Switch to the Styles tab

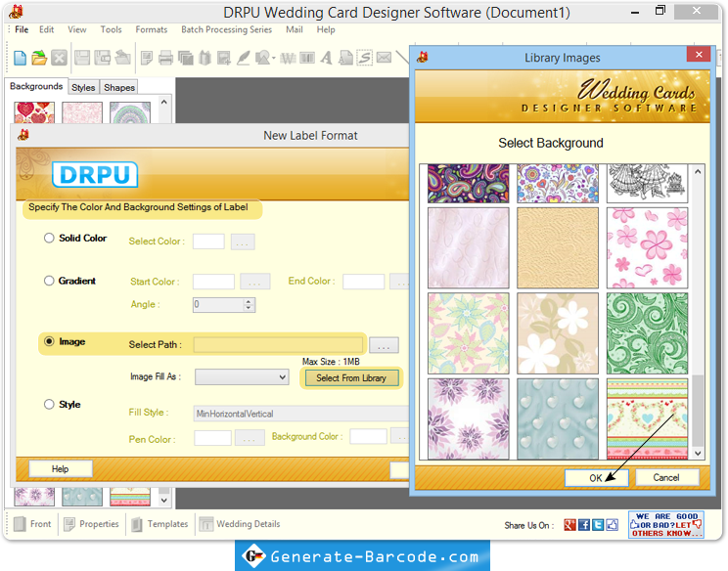pyautogui.click(x=83, y=87)
